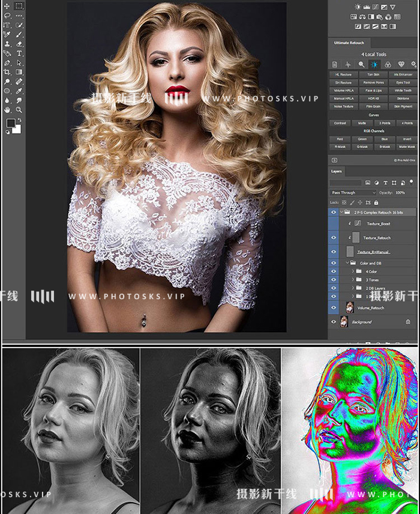The image size is (420, 514).
Task: Select the Blur drop tool
Action: (7, 101)
